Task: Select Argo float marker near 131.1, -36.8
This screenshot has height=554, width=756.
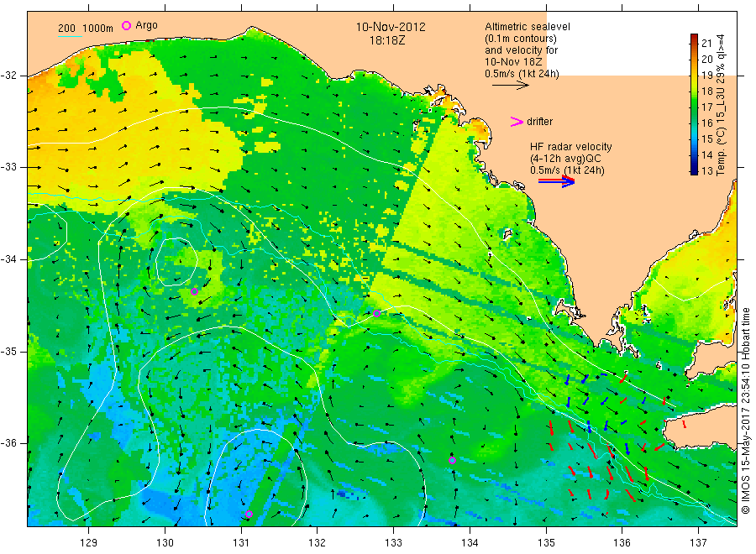Action: click(249, 514)
